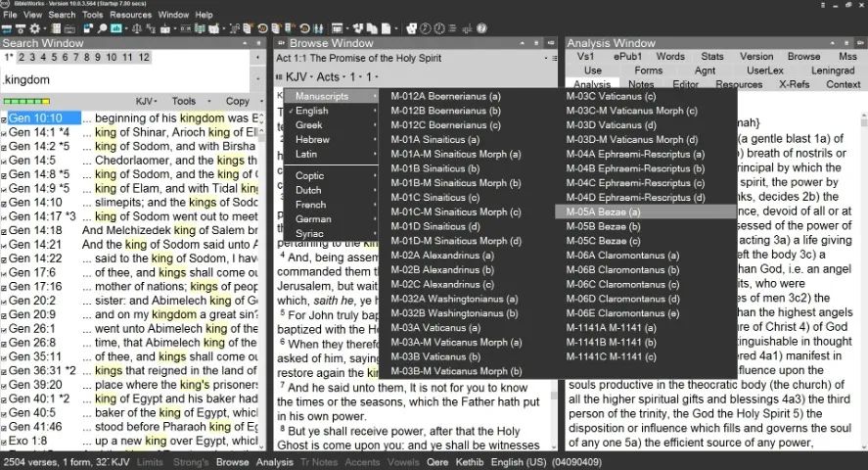
Task: Select search tab 12 in Search Window
Action: tap(144, 57)
